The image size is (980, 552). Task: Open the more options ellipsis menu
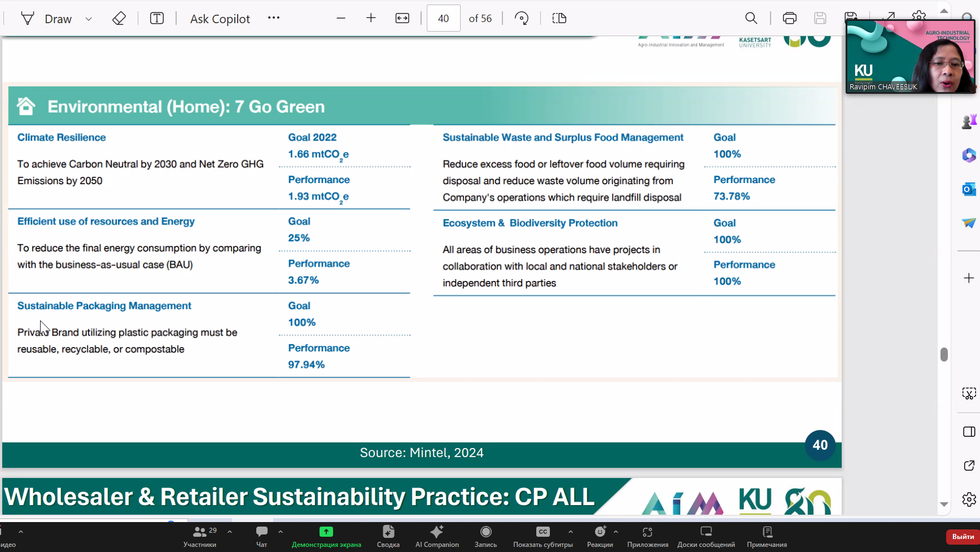click(x=274, y=18)
